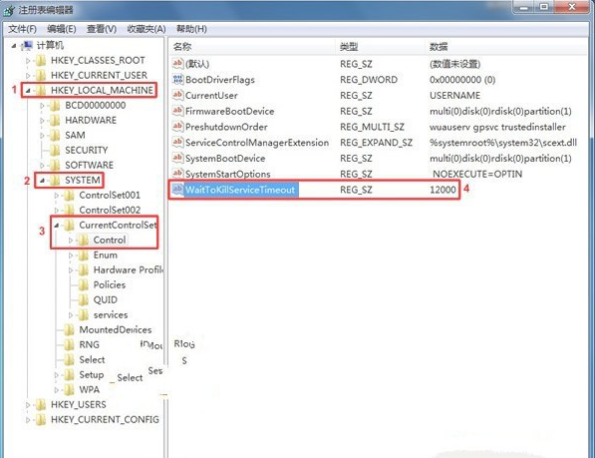The width and height of the screenshot is (595, 458).
Task: Collapse the HKEY_LOCAL_MACHINE tree node
Action: click(x=28, y=91)
